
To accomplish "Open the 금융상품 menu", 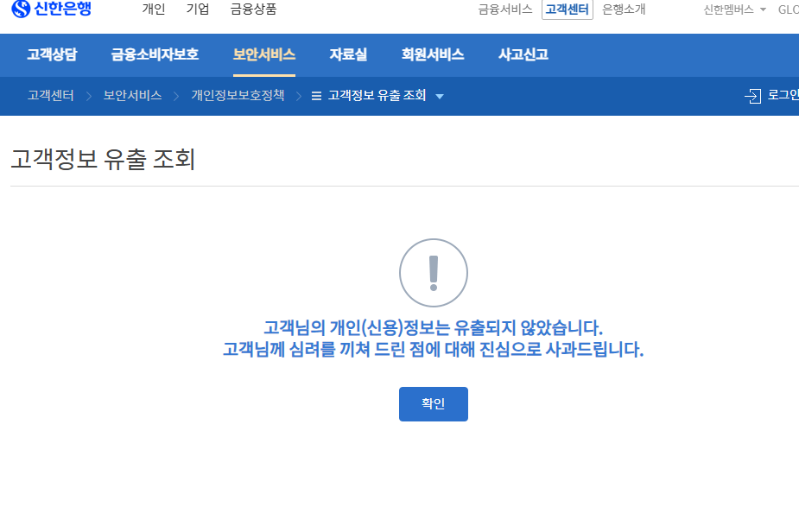I will [x=253, y=9].
